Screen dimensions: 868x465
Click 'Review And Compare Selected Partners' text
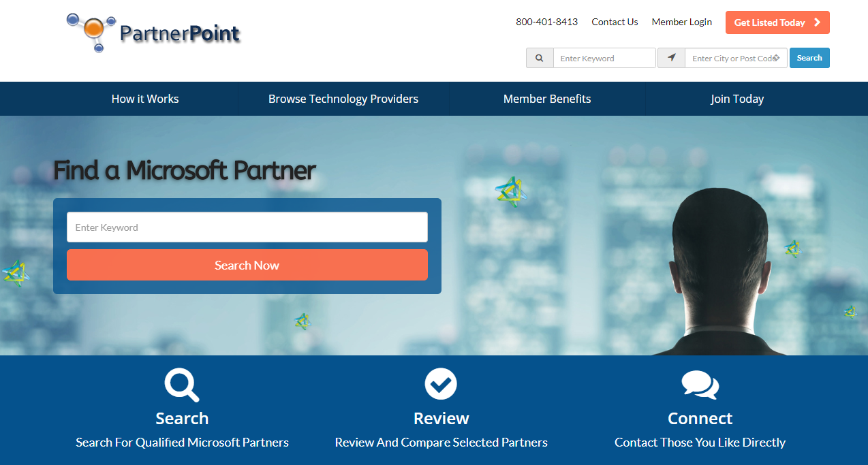[441, 443]
